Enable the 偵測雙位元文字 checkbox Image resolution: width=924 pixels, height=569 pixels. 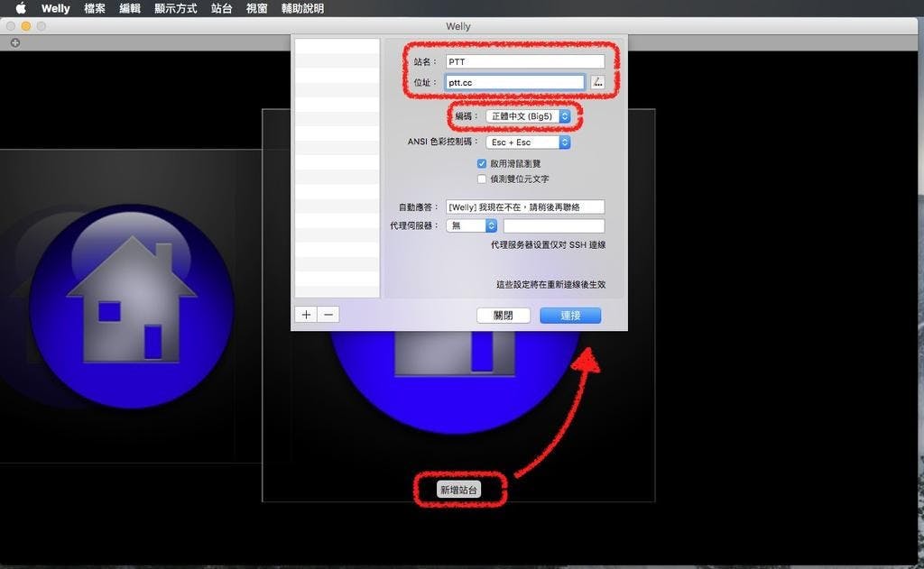pos(482,179)
